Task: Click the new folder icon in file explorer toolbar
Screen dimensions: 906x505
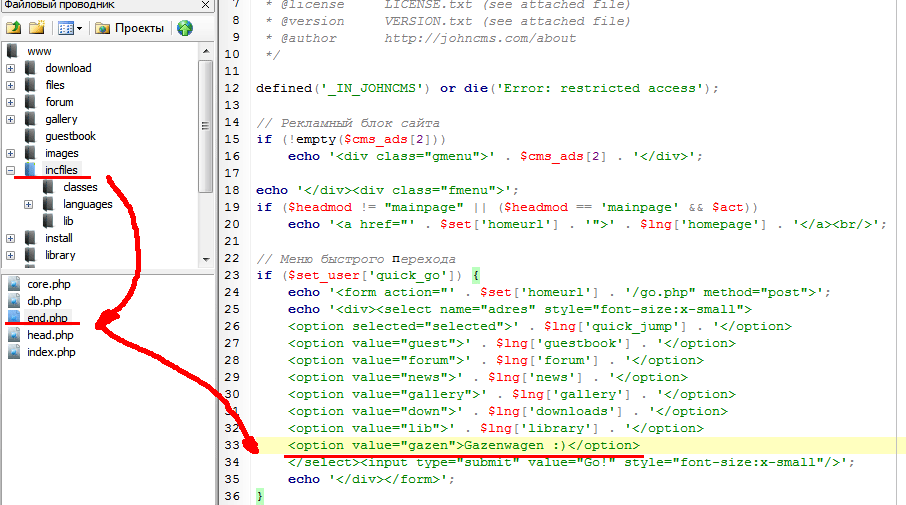Action: coord(37,28)
